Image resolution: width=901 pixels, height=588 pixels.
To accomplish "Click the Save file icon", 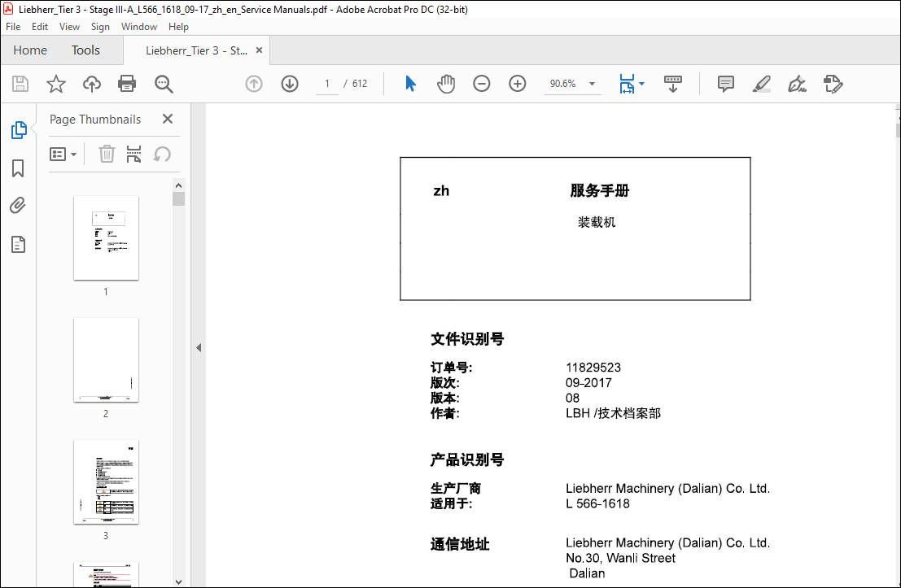I will pos(20,84).
